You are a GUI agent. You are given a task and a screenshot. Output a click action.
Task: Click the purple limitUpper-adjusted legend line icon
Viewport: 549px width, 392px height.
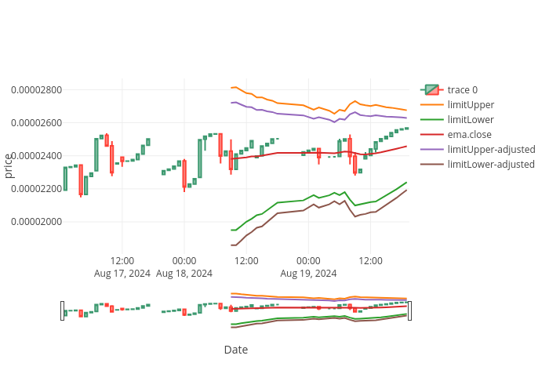tap(432, 150)
